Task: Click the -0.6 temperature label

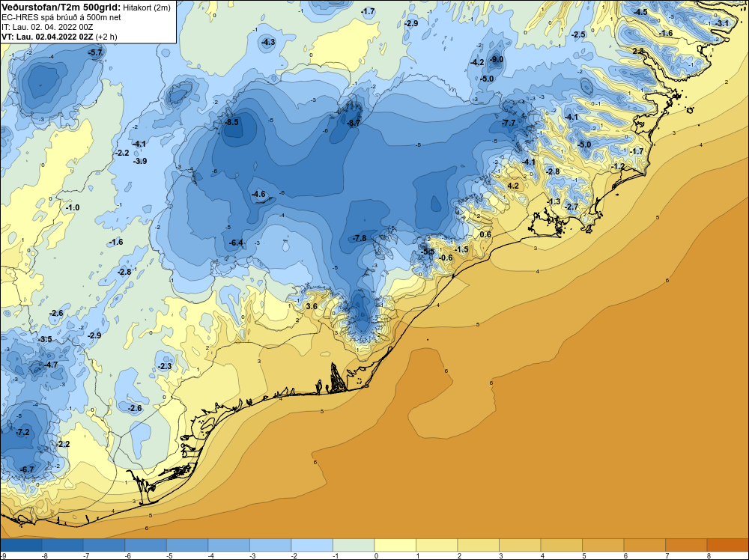Action: pos(445,258)
